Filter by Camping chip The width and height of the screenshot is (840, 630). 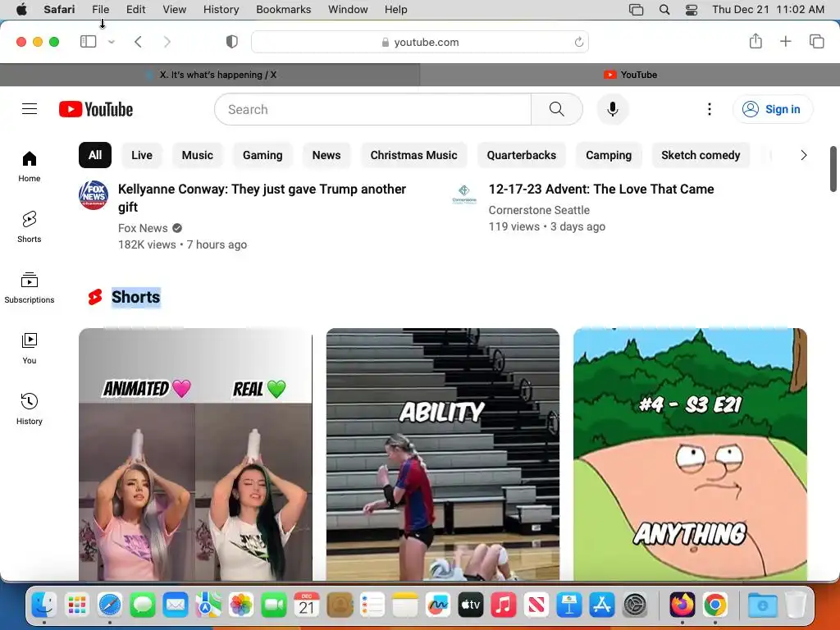tap(609, 155)
